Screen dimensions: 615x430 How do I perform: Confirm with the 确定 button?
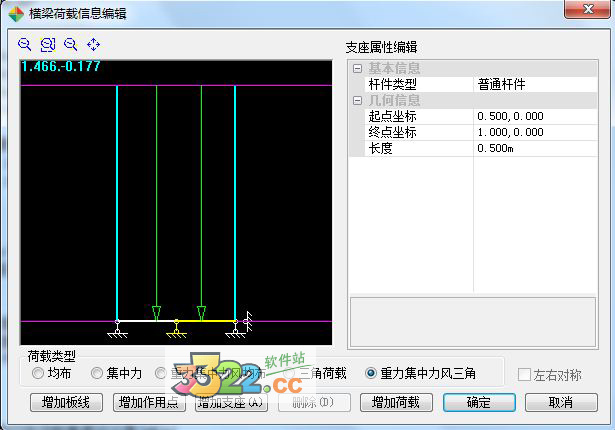click(x=479, y=403)
